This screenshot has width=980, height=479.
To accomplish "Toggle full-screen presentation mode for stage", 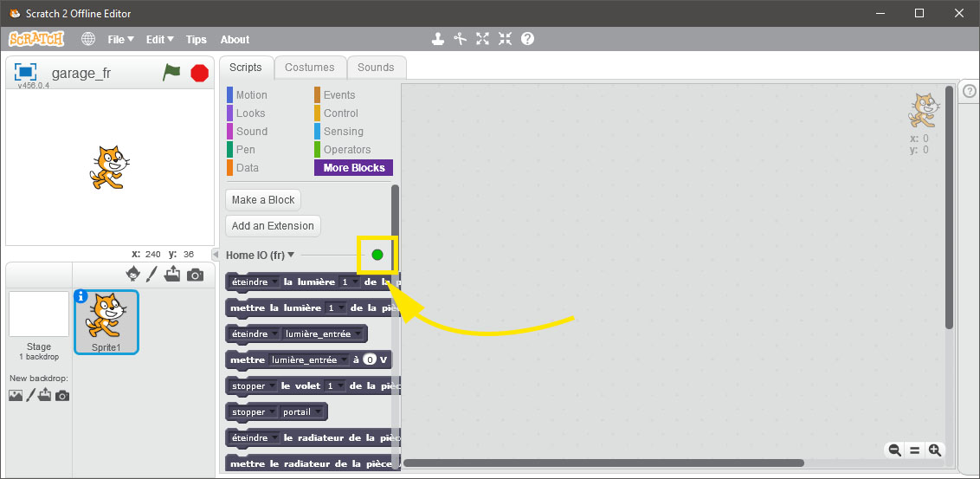I will [26, 72].
